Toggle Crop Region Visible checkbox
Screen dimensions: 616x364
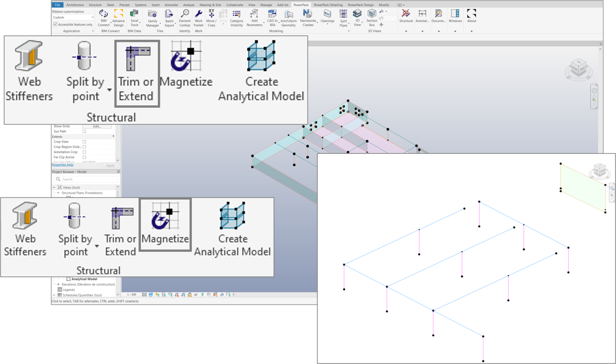point(84,147)
